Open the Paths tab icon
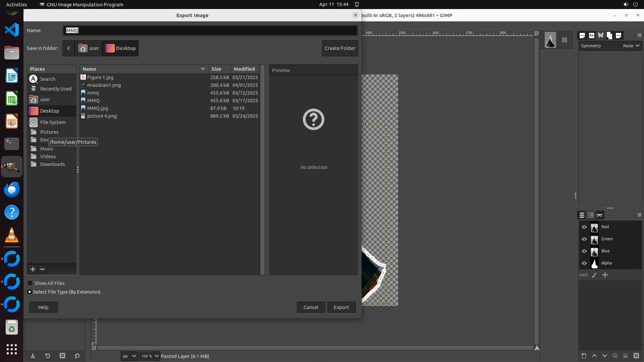The height and width of the screenshot is (362, 644). click(x=600, y=215)
